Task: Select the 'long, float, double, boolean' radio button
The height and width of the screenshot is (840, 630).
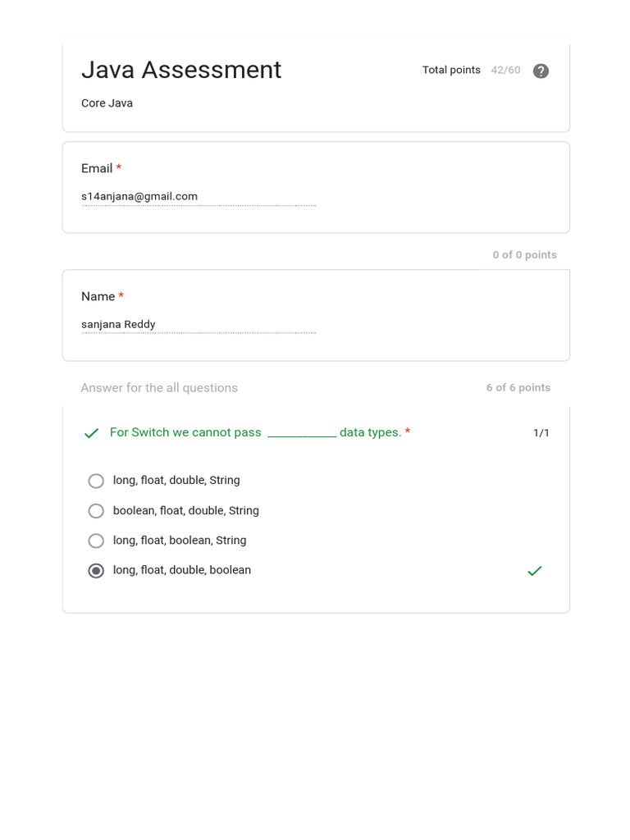Action: click(x=96, y=571)
